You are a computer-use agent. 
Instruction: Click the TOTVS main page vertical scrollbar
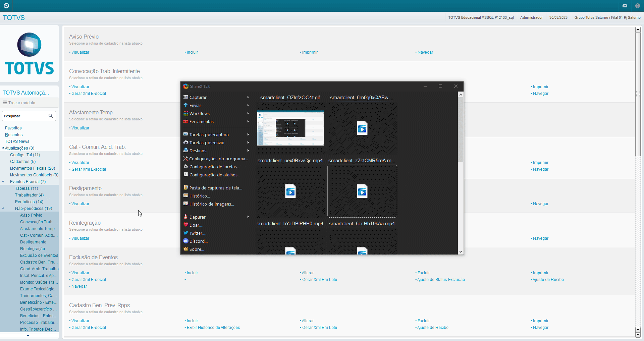tap(638, 94)
